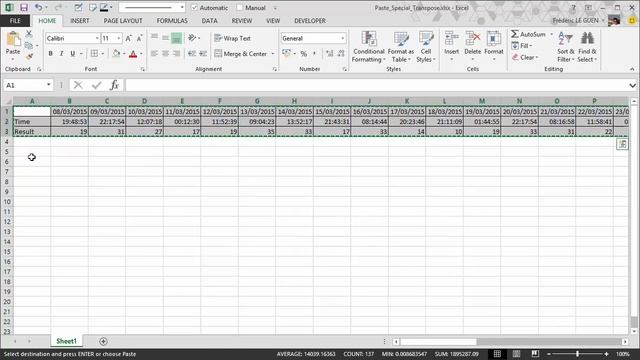
Task: Click the AutoSum button
Action: (529, 34)
